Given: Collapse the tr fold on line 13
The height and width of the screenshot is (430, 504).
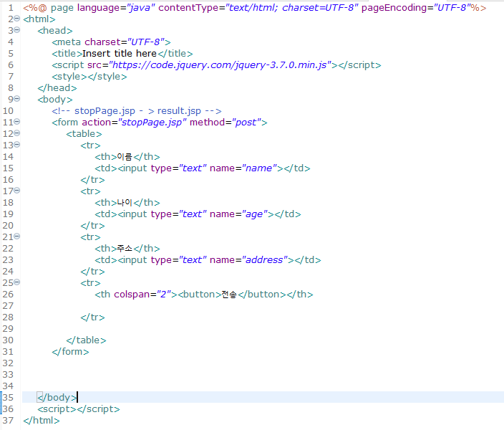Looking at the screenshot, I should click(17, 145).
